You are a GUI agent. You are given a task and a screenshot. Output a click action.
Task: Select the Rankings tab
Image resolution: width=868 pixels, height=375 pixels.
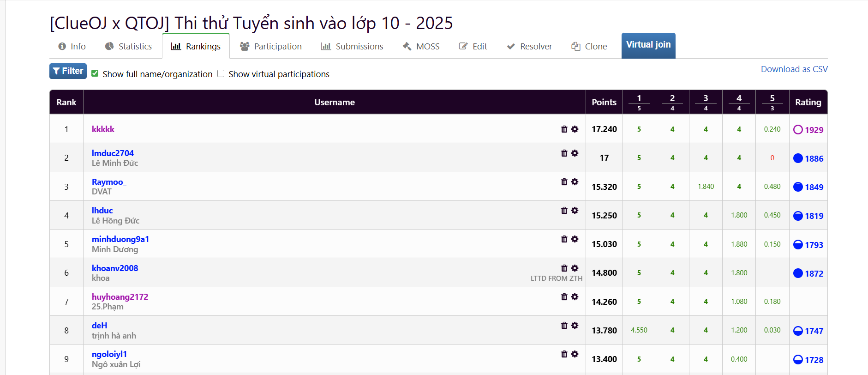[196, 46]
